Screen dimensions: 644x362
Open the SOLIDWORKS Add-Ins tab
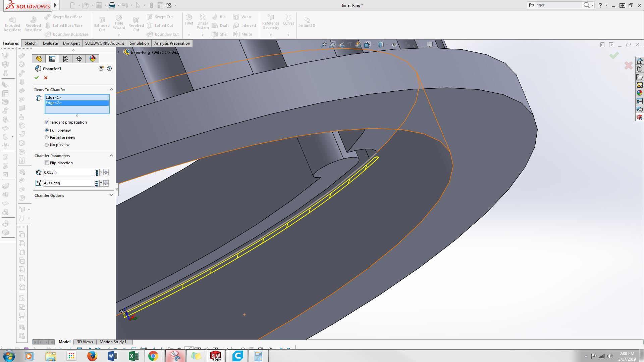pyautogui.click(x=105, y=43)
